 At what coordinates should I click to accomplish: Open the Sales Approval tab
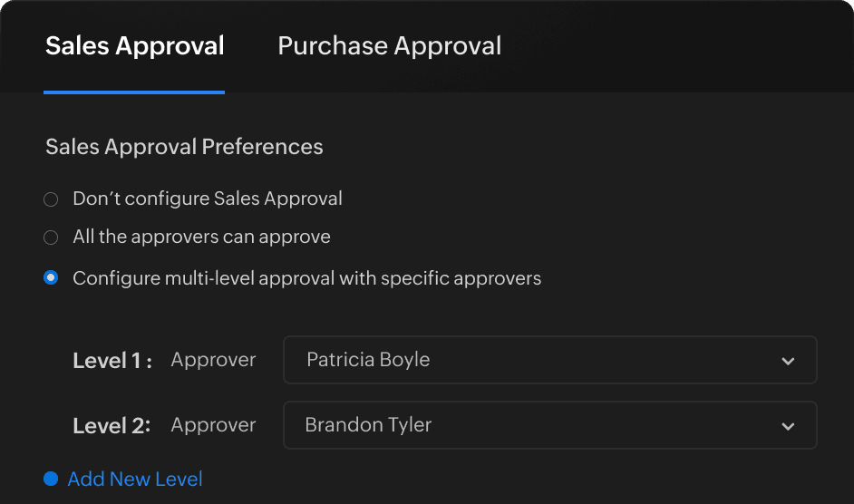pyautogui.click(x=134, y=46)
